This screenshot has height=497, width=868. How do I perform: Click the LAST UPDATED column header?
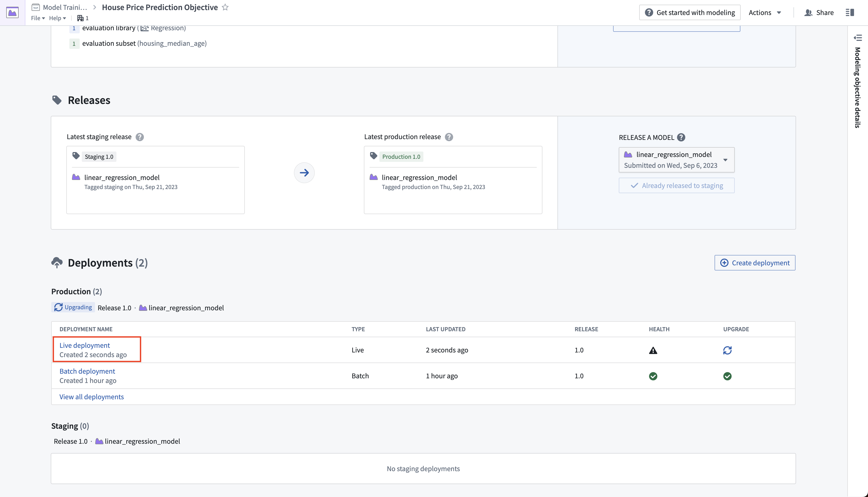click(x=446, y=329)
